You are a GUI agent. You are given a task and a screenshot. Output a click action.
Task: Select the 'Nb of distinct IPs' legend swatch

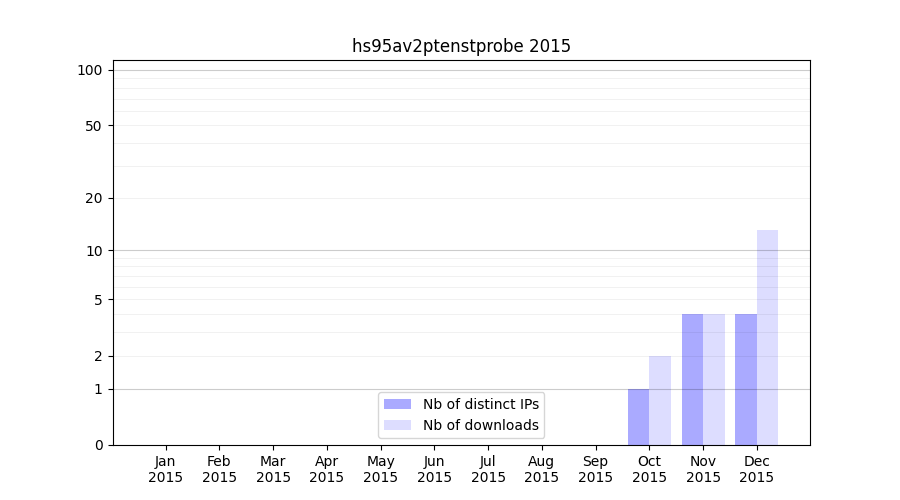397,404
